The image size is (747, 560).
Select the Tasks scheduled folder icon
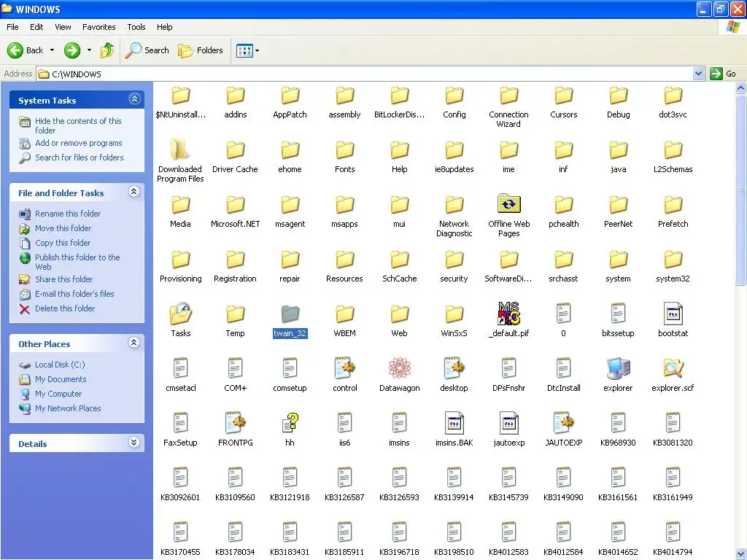pos(181,314)
